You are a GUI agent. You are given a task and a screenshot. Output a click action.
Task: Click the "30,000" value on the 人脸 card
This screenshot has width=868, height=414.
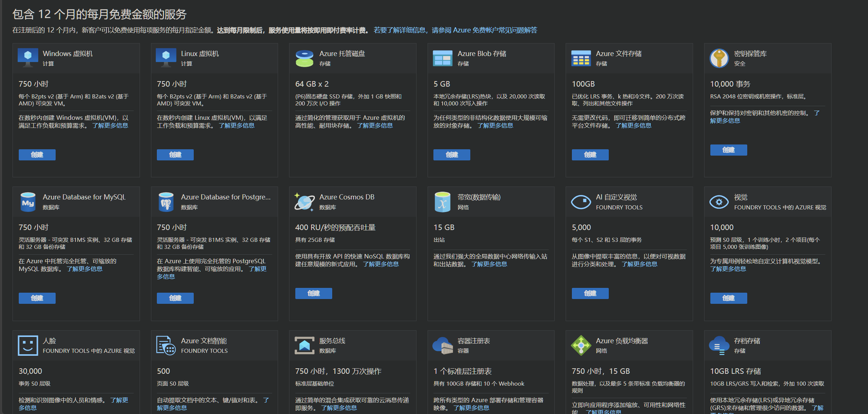click(x=31, y=371)
